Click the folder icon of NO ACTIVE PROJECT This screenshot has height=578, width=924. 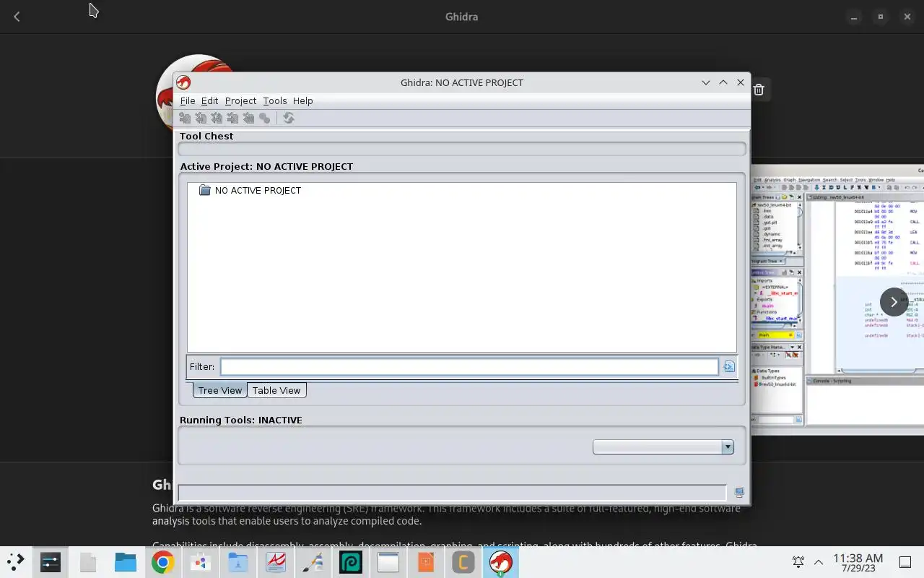204,190
